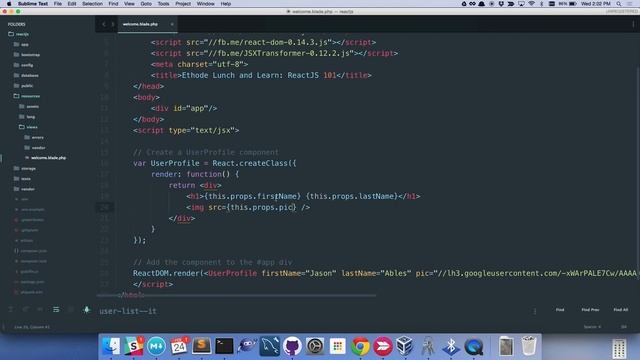The height and width of the screenshot is (360, 640).
Task: Click the Find All button
Action: [620, 310]
